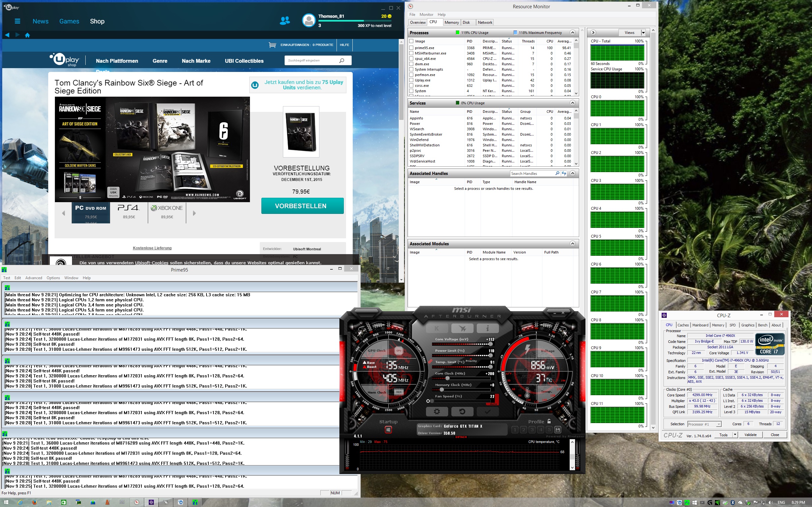Click the VORBESTELLEN pre-order button
The width and height of the screenshot is (812, 507).
pos(302,206)
